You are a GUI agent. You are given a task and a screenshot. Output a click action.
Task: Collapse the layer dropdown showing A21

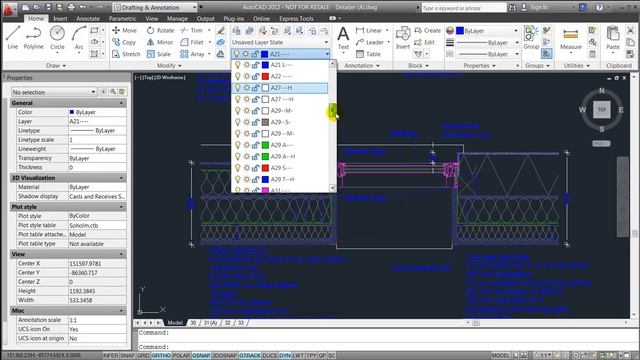pos(327,54)
